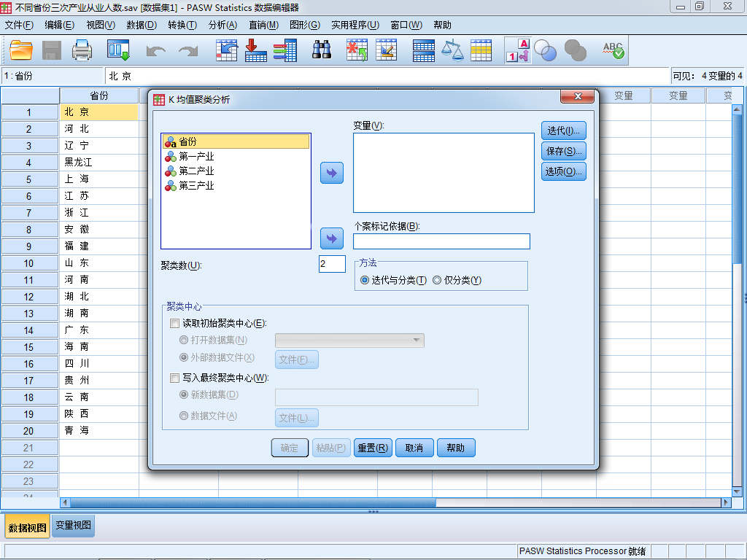The width and height of the screenshot is (747, 560).
Task: Click the 帮助 button in dialog
Action: coord(456,448)
